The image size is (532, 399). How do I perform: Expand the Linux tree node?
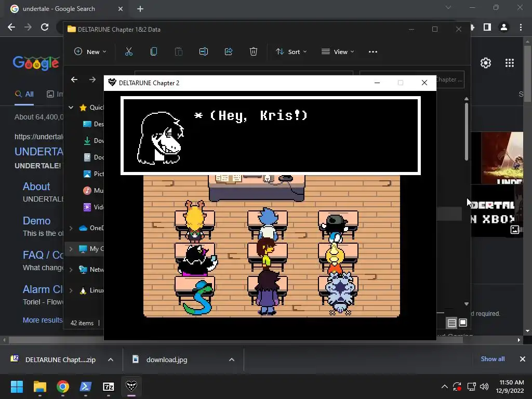71,290
